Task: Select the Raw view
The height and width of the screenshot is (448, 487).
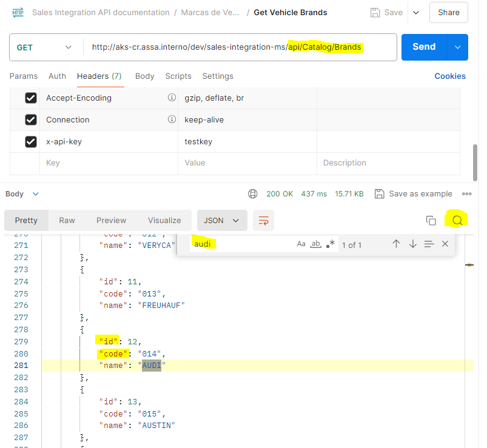Action: (67, 221)
